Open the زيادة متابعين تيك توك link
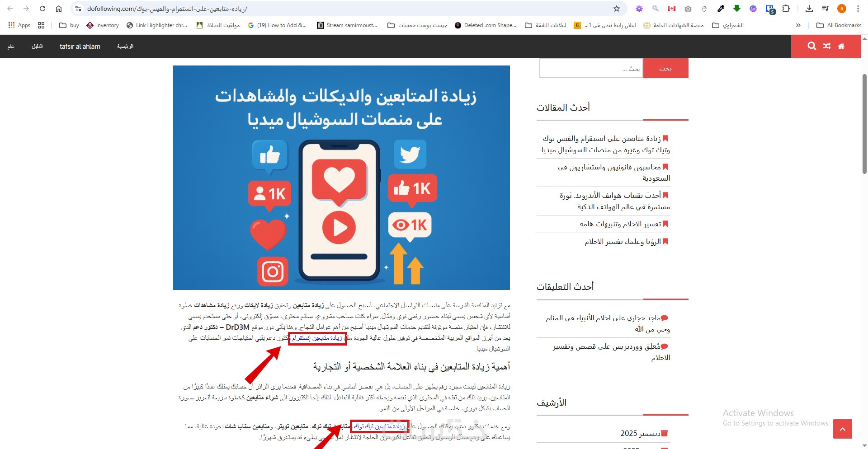This screenshot has width=868, height=449. [x=379, y=426]
